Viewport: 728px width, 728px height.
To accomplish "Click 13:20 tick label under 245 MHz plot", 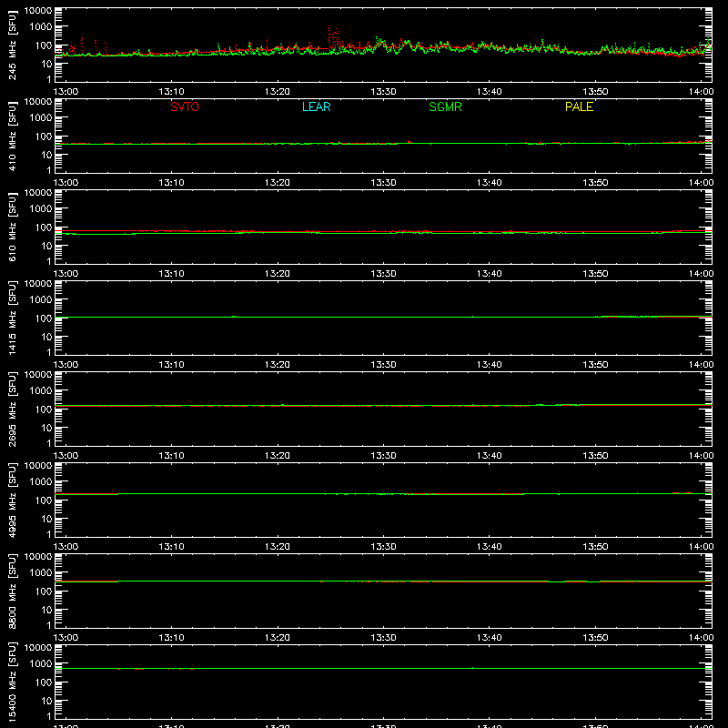I will point(278,92).
